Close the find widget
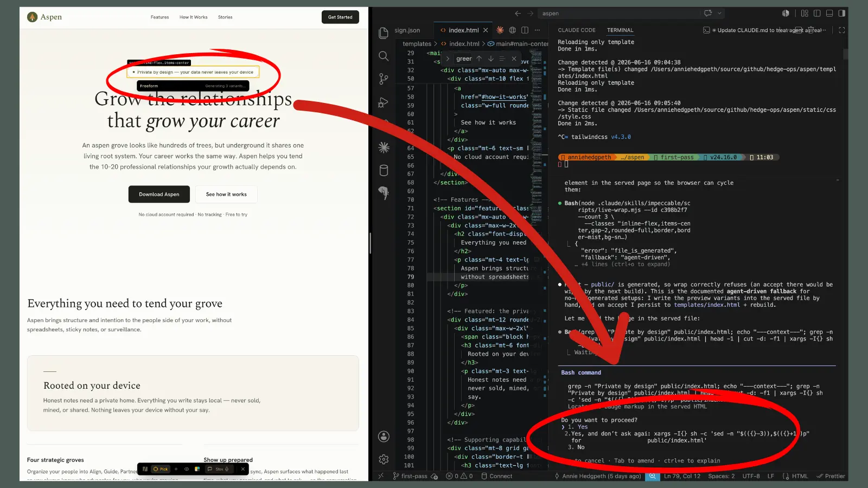The width and height of the screenshot is (868, 488). pos(514,59)
